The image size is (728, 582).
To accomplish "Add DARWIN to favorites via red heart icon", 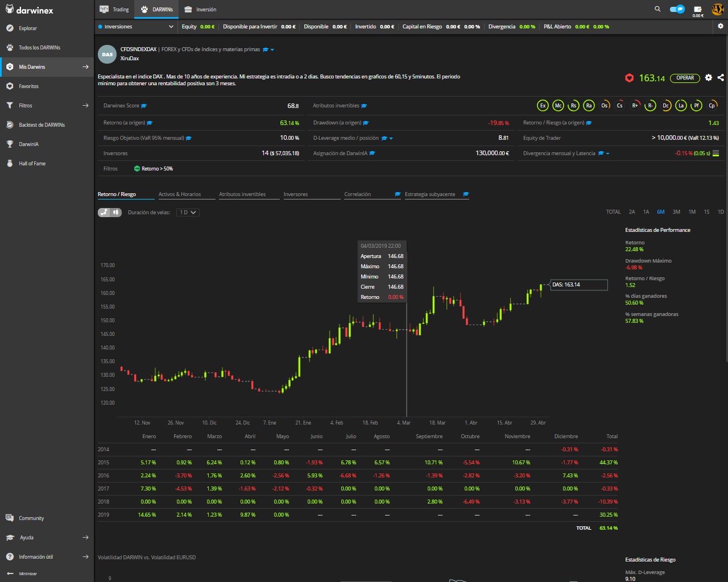I will coord(630,78).
